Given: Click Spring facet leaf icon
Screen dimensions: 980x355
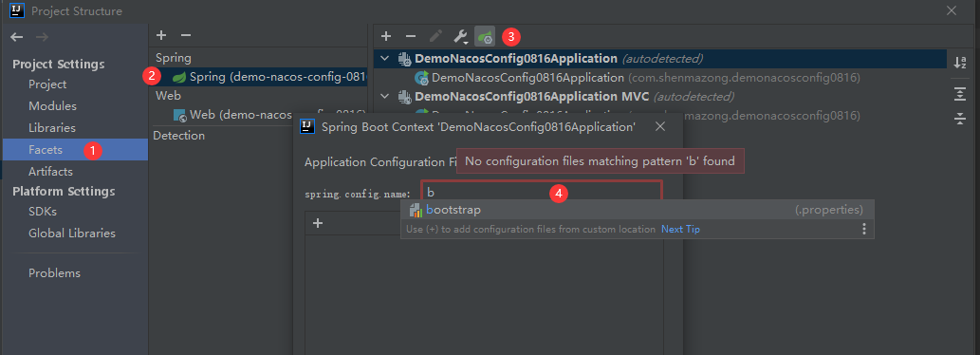Looking at the screenshot, I should (179, 77).
